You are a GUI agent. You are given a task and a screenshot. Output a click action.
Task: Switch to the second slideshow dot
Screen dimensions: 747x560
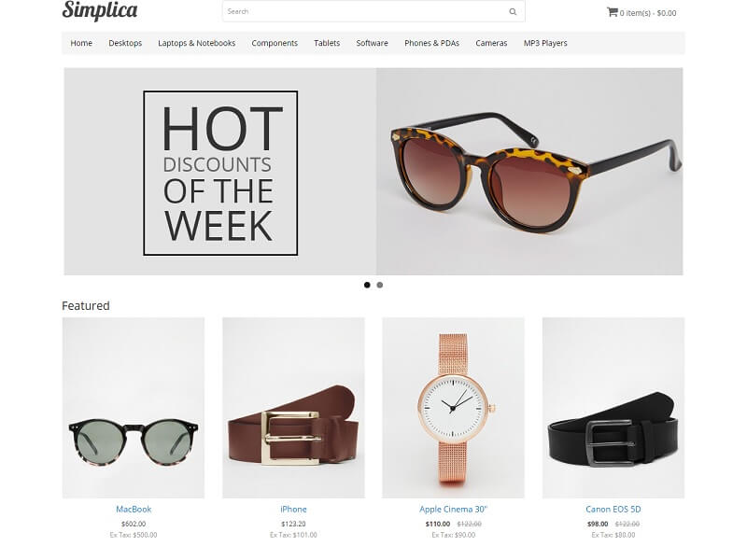tap(380, 285)
